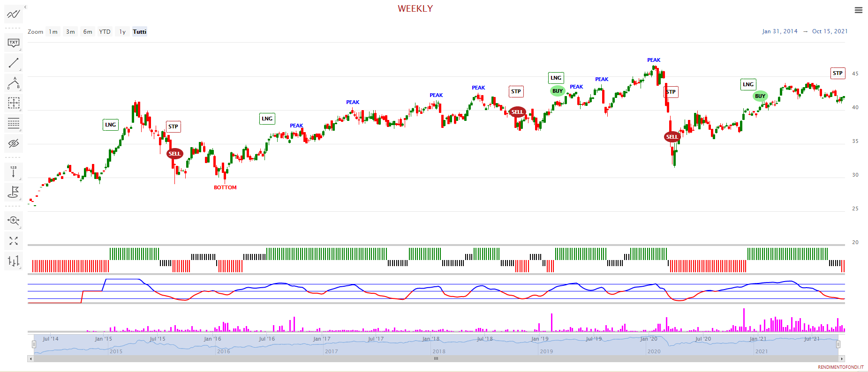The width and height of the screenshot is (868, 372).
Task: Expand submenu arrow of zoom tool
Action: coord(20,227)
